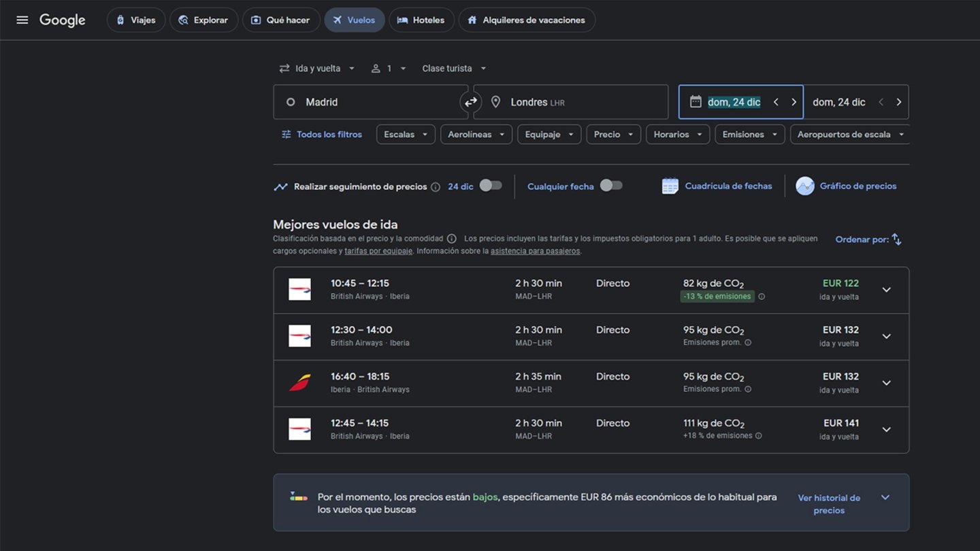Switch to the Viajes tab
980x551 pixels.
click(135, 20)
